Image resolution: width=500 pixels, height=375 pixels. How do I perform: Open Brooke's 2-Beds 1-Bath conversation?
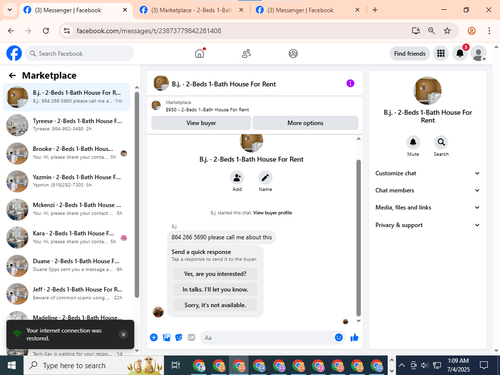click(67, 153)
